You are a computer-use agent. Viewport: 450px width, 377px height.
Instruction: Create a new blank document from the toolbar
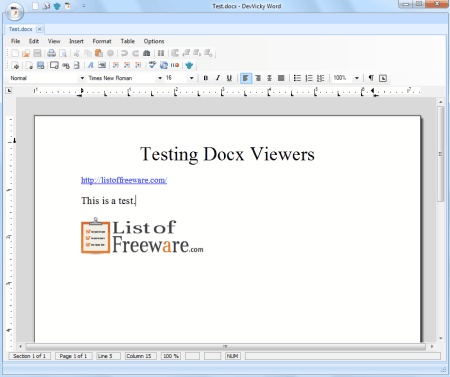(15, 53)
